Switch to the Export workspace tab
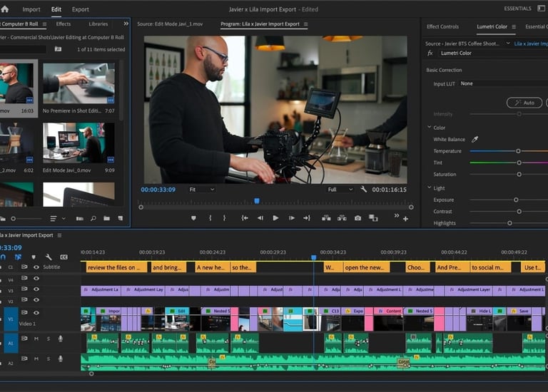 click(x=81, y=9)
